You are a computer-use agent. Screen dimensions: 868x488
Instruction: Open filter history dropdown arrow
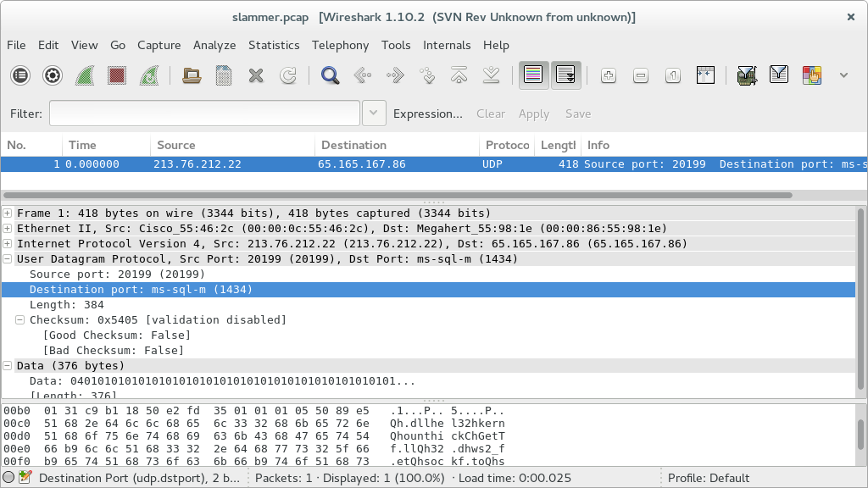pos(374,114)
